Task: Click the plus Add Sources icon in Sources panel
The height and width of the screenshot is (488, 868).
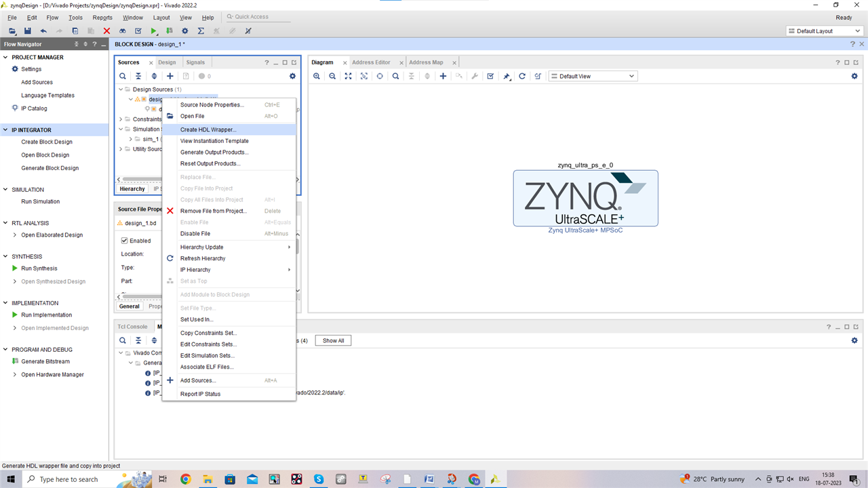Action: (170, 76)
